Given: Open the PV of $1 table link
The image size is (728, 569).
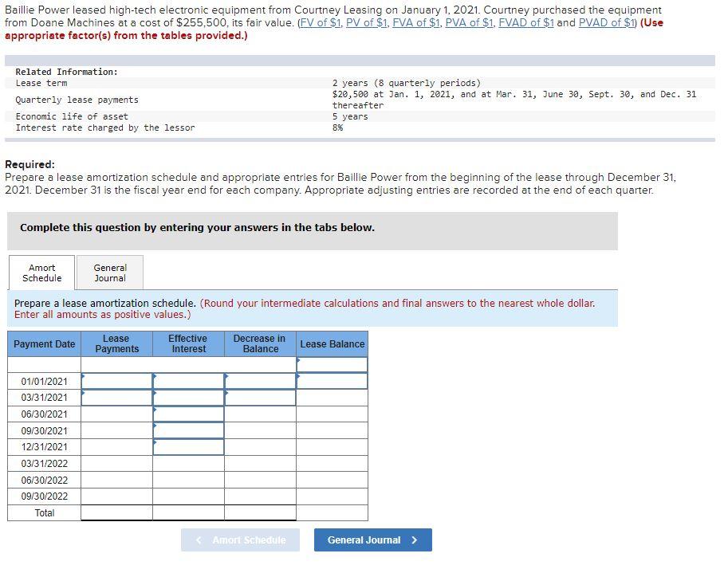Looking at the screenshot, I should coord(368,23).
